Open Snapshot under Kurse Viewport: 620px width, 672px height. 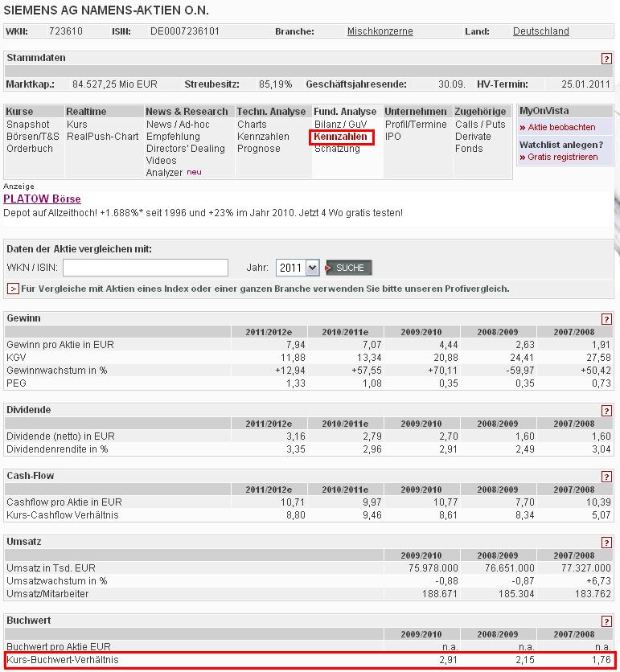tap(28, 125)
